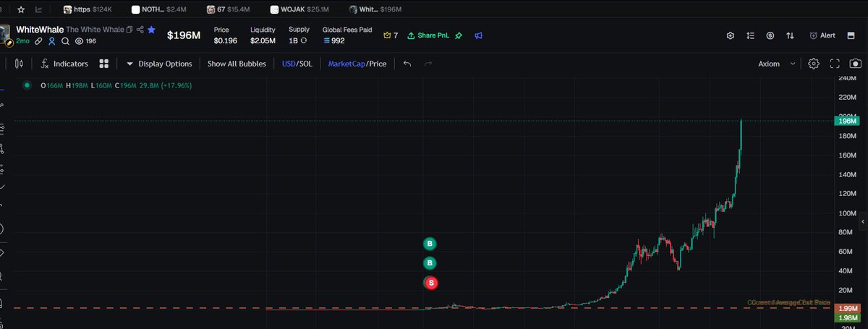Copy the White Whale token name

(x=129, y=30)
